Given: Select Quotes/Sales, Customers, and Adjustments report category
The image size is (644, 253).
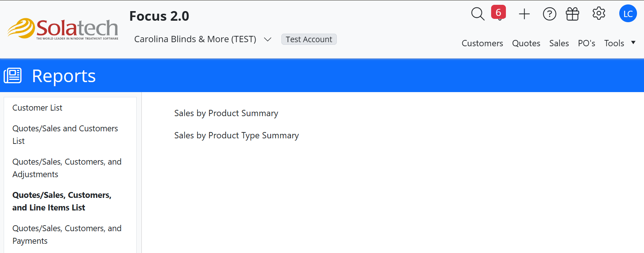Looking at the screenshot, I should [66, 168].
